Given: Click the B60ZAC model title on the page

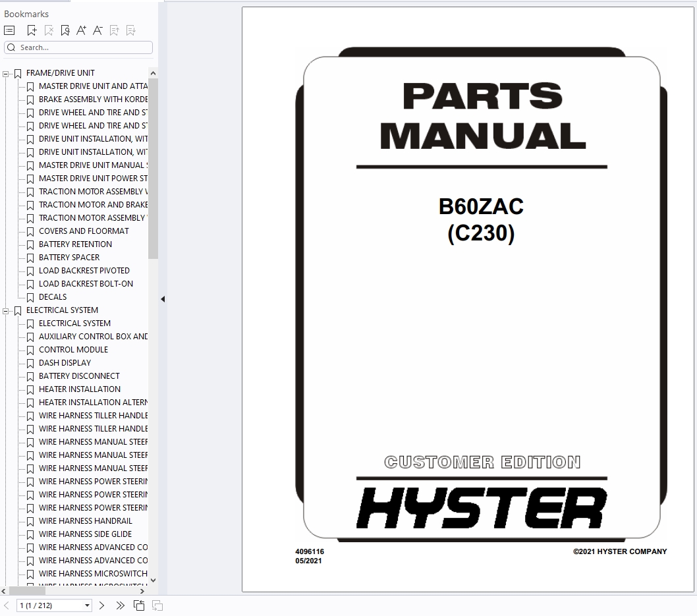Looking at the screenshot, I should tap(481, 207).
